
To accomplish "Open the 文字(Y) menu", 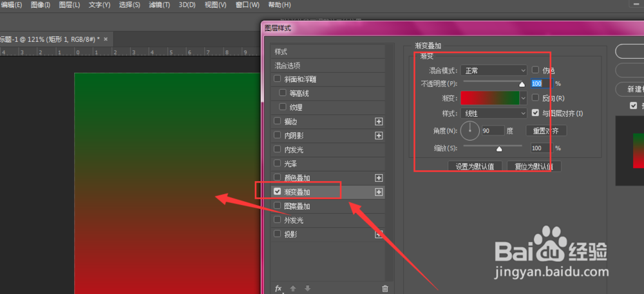I will tap(99, 5).
